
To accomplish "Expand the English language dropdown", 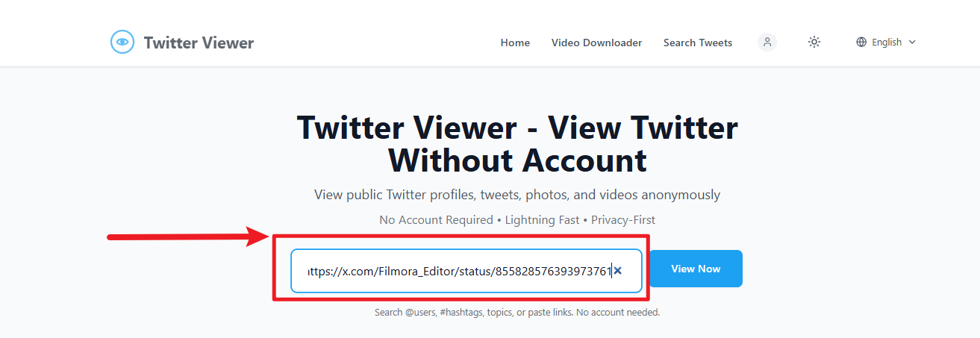I will pos(886,43).
